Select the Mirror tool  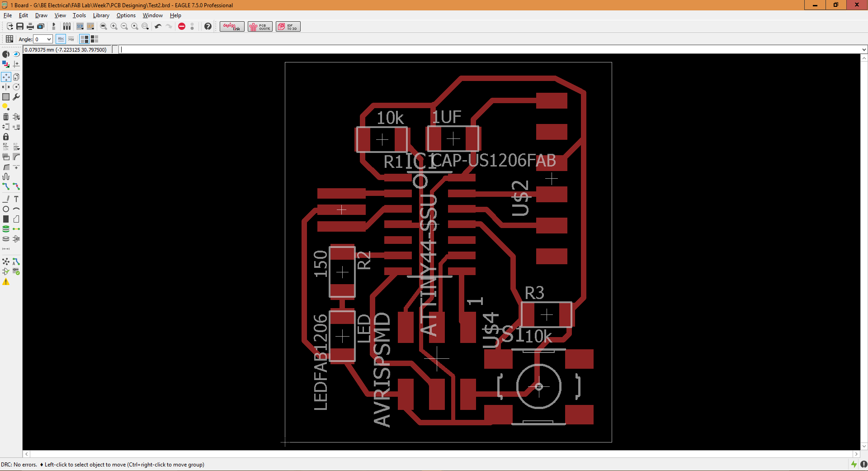click(6, 87)
